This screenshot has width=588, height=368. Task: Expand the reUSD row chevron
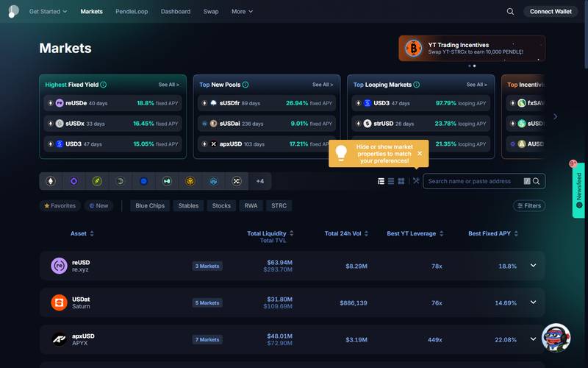[534, 266]
